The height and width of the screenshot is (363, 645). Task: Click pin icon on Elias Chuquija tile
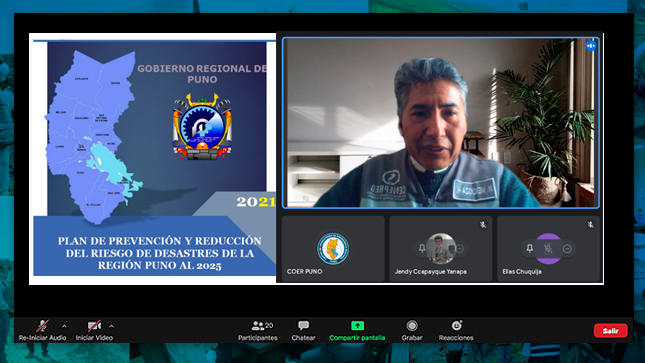(x=529, y=248)
